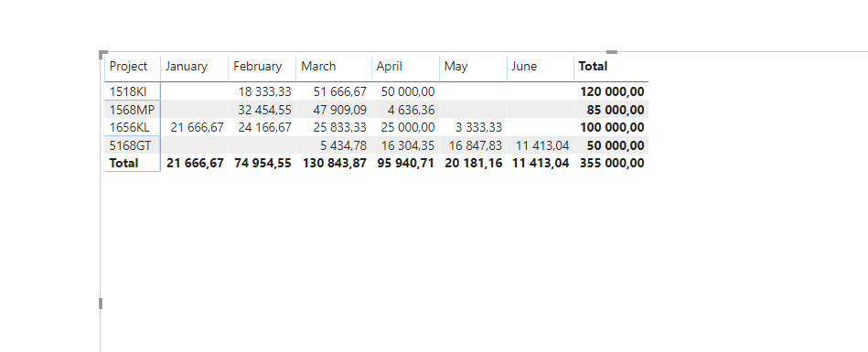The width and height of the screenshot is (868, 352).
Task: Click the June column header
Action: 524,67
